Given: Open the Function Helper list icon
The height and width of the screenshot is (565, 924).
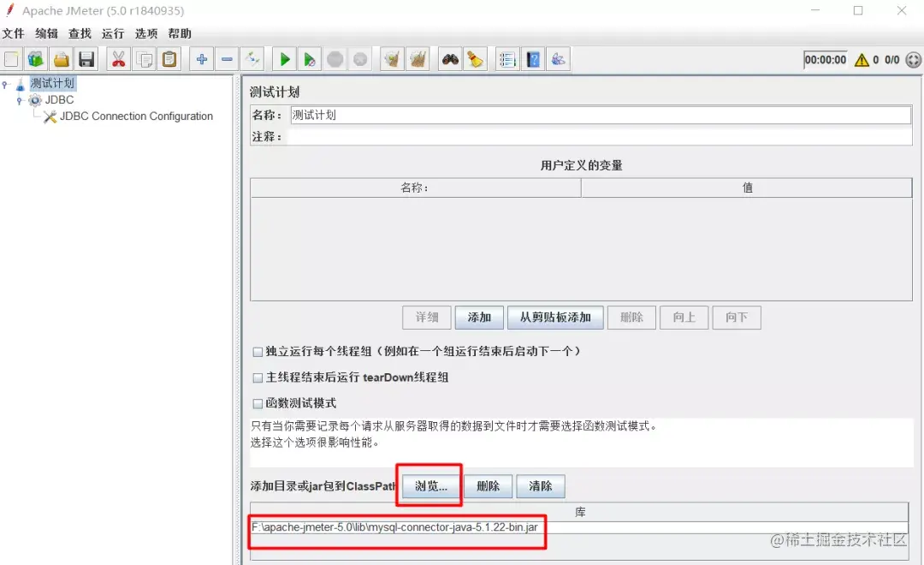Looking at the screenshot, I should pos(506,59).
